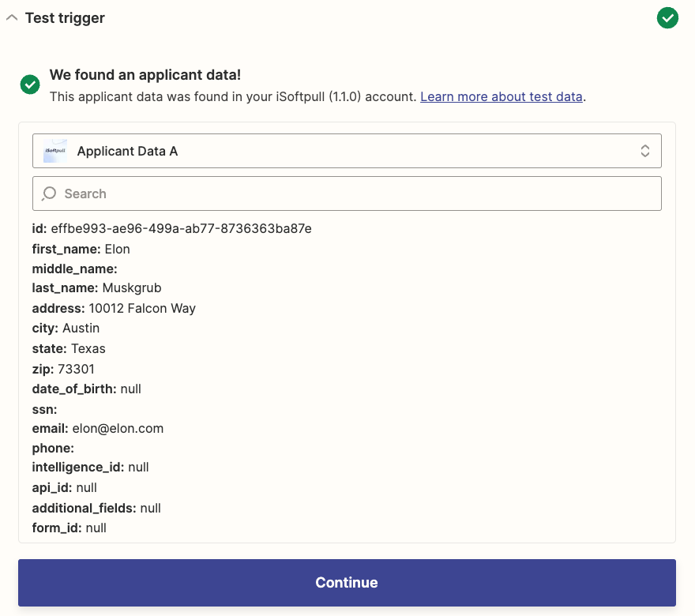Click the green check beside 'We found an applicant data!'
Viewport: 695px width, 616px height.
(x=30, y=85)
